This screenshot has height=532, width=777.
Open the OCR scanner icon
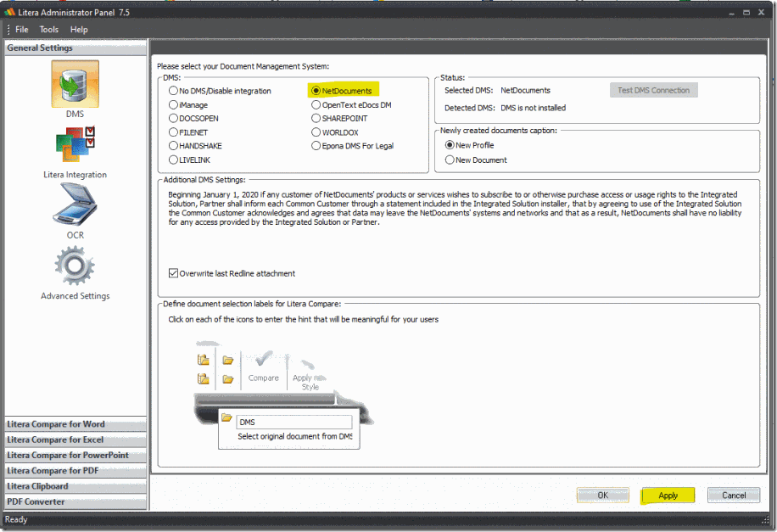75,204
